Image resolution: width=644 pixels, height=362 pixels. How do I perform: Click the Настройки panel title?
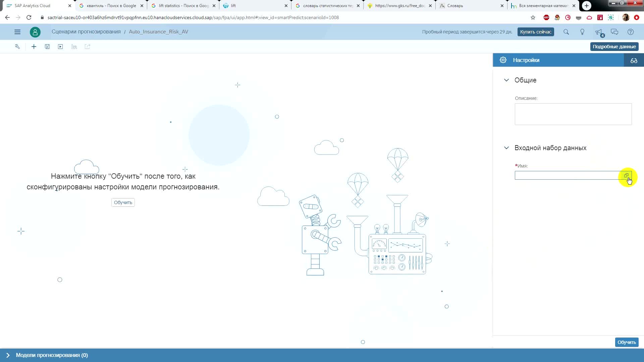coord(526,60)
